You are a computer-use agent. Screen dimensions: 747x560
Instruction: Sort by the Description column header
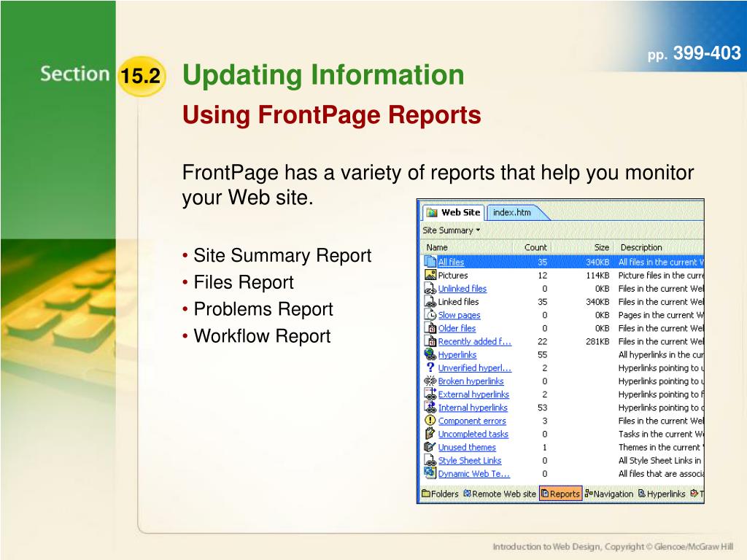[x=641, y=248]
